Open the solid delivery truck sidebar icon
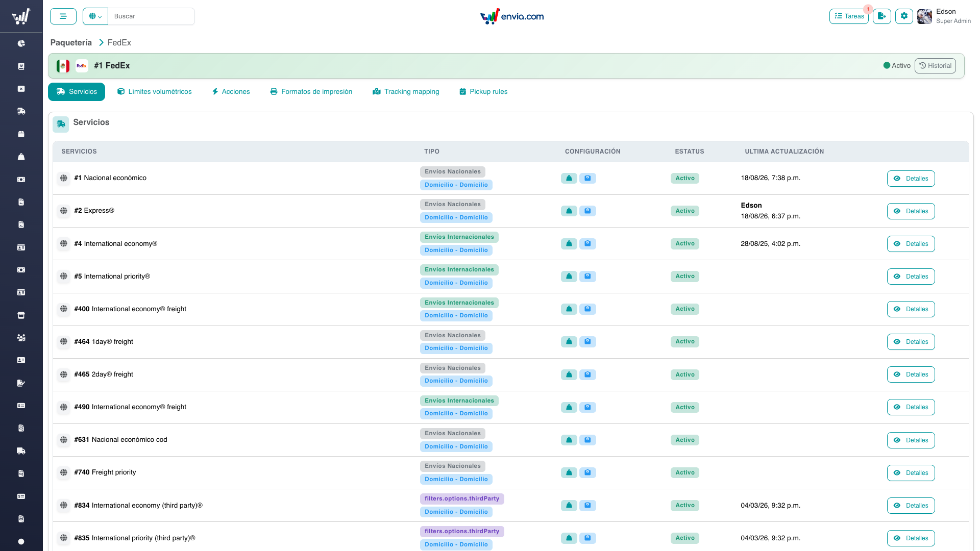Image resolution: width=980 pixels, height=551 pixels. 21,451
